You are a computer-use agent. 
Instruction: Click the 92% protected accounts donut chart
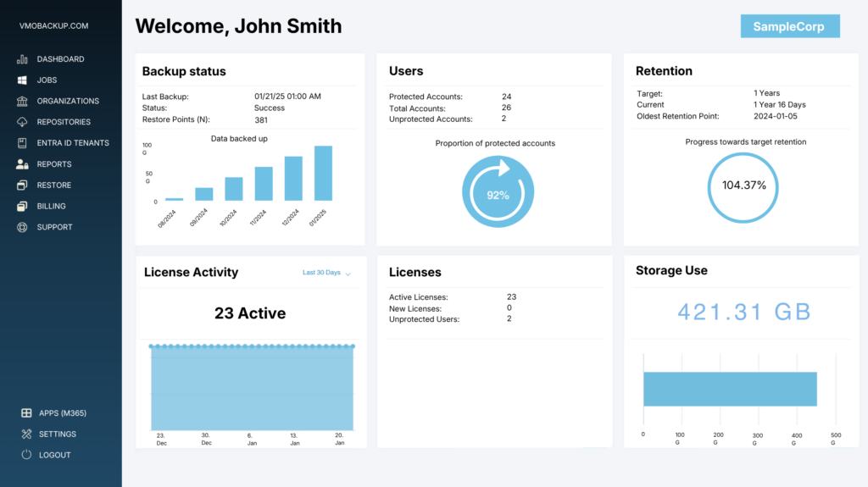click(498, 193)
